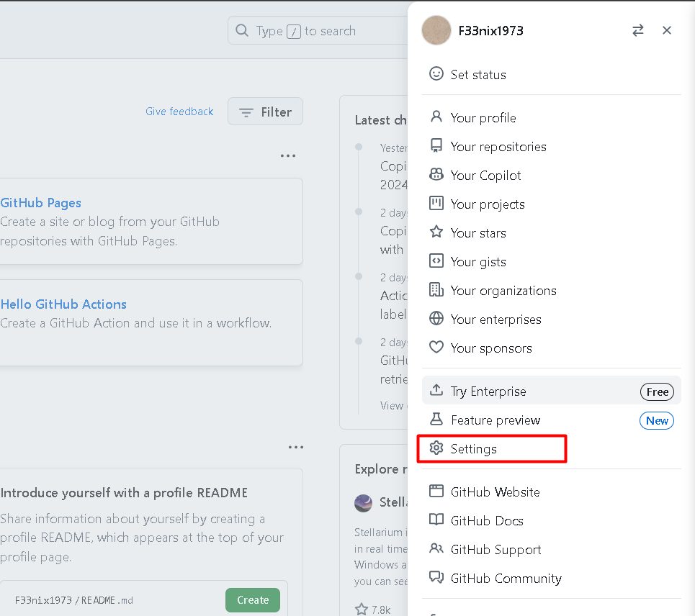Viewport: 695px width, 616px height.
Task: Click the smiley icon beside Set status
Action: 436,73
